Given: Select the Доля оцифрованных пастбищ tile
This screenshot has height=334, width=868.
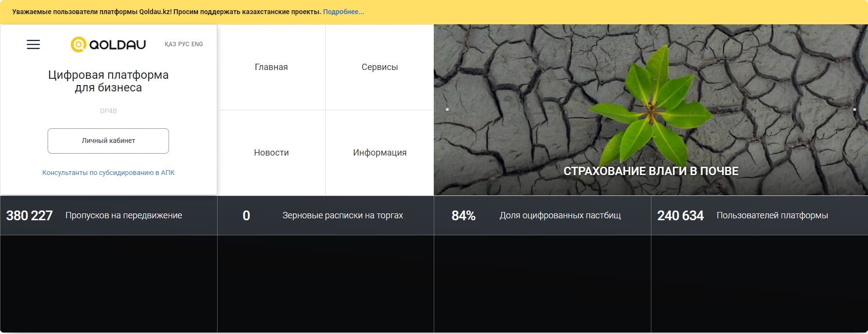Looking at the screenshot, I should (542, 215).
